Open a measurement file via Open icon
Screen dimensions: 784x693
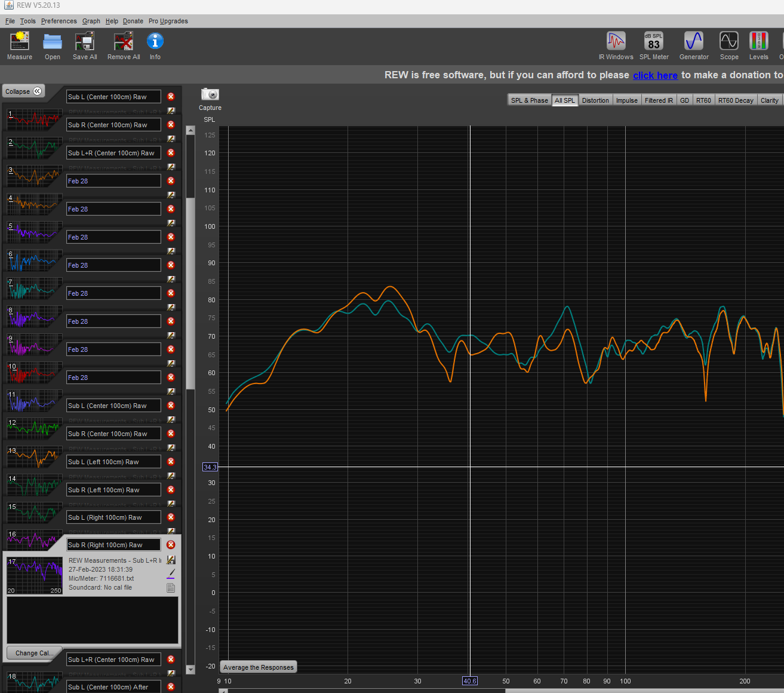(x=53, y=46)
